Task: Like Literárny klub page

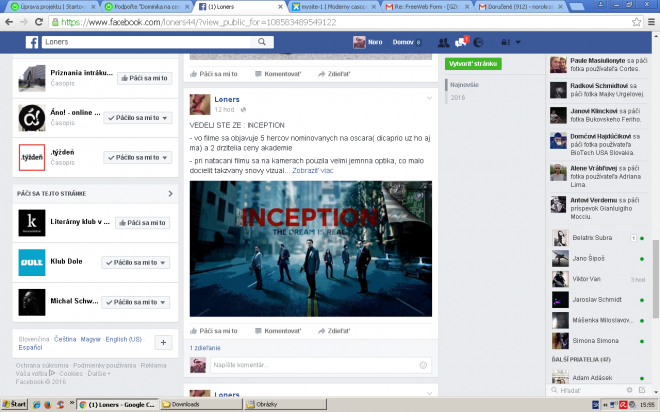Action: tap(142, 223)
